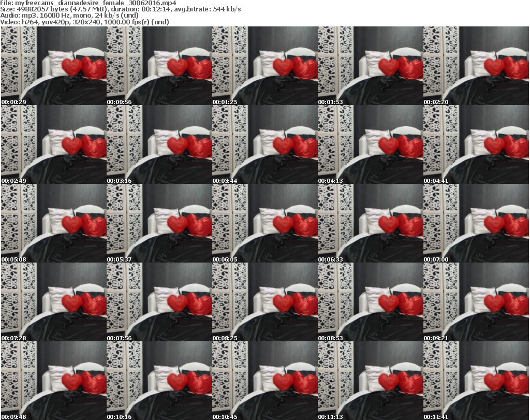Click the thumbnail timestamped 00:00:29
The image size is (530, 420).
tap(53, 66)
